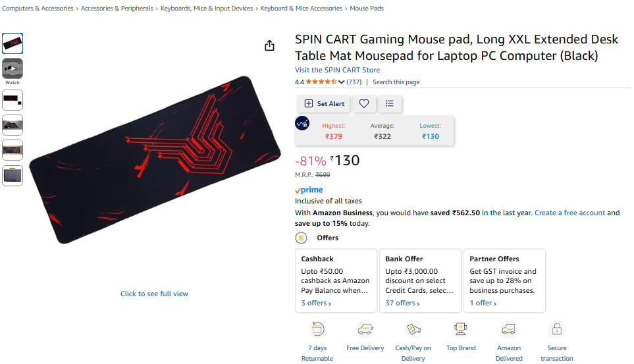This screenshot has width=634, height=364.
Task: Visit the SPIN CART Store link
Action: (x=337, y=70)
